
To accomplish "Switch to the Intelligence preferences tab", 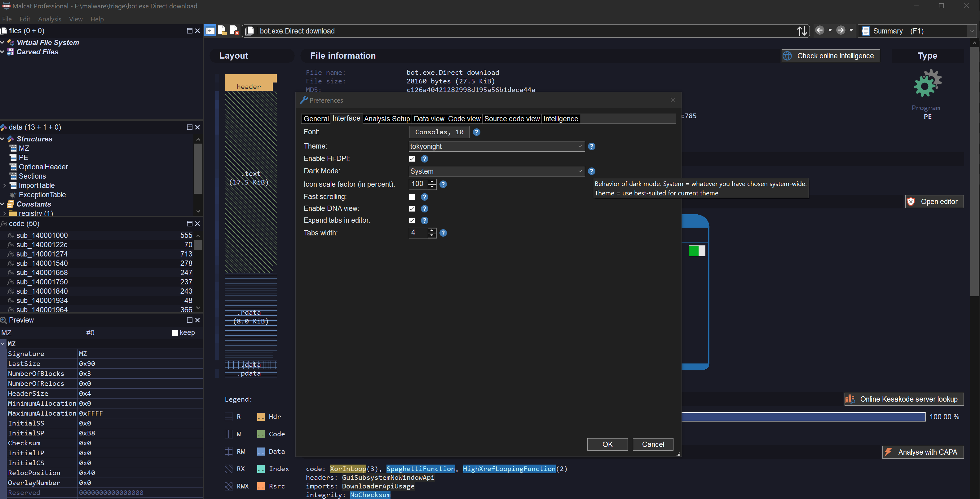I will pyautogui.click(x=561, y=118).
